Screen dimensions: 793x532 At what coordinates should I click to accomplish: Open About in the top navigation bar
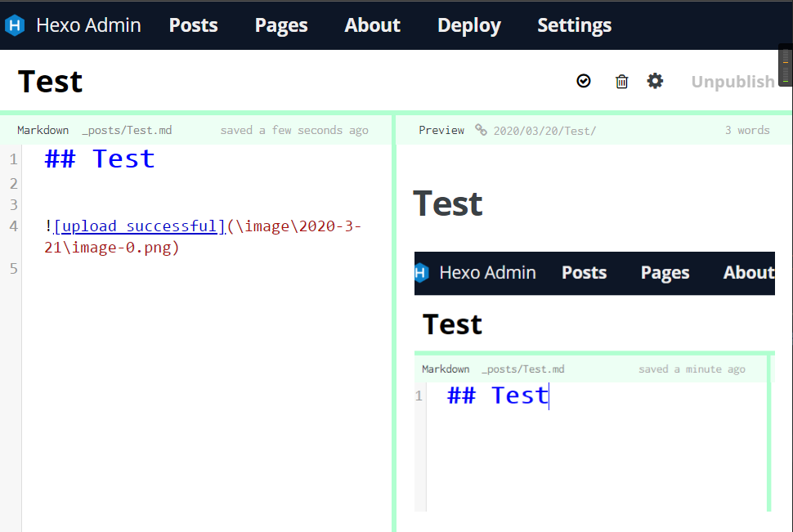point(372,25)
